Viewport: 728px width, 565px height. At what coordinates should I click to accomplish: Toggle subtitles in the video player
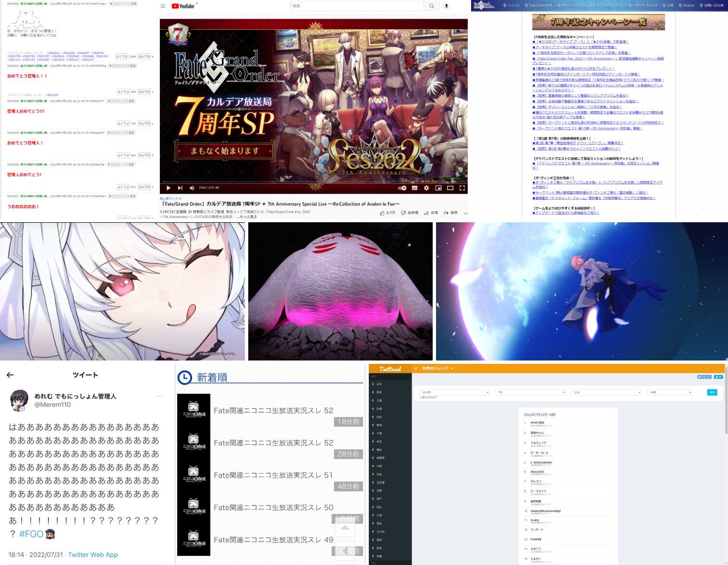(x=414, y=188)
